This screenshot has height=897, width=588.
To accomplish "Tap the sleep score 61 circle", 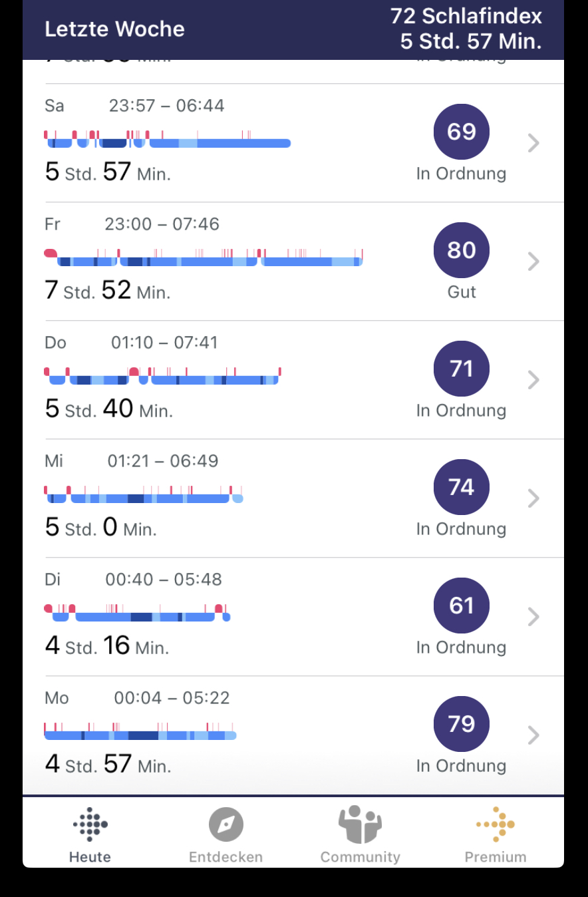I will [x=462, y=606].
